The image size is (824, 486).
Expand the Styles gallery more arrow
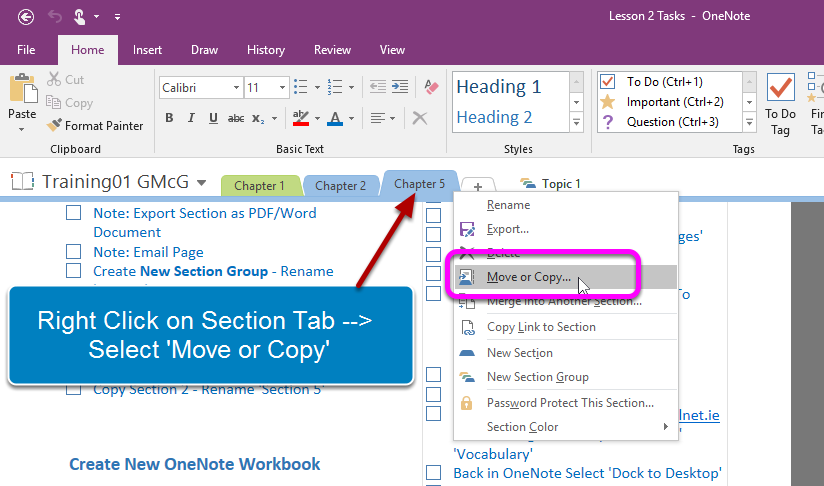point(576,122)
